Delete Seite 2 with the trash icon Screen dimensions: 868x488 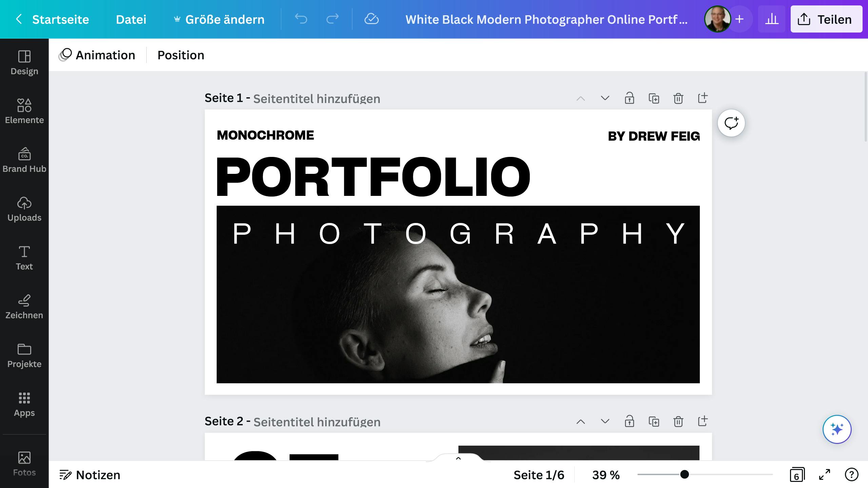pyautogui.click(x=678, y=422)
